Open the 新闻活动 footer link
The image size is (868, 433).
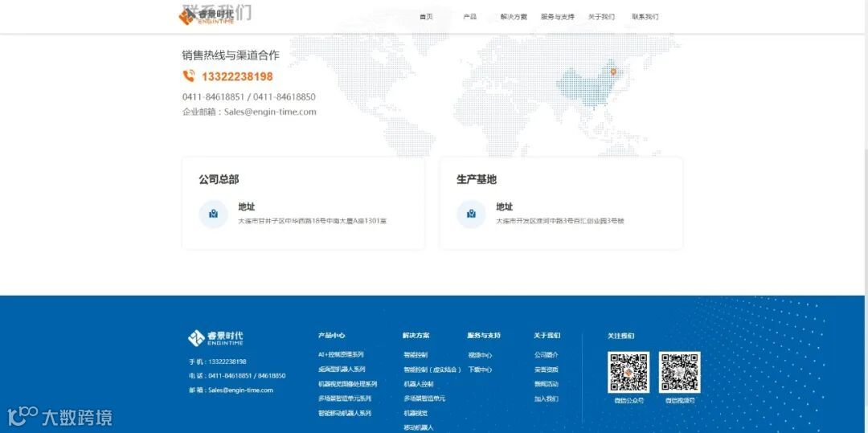(x=547, y=384)
